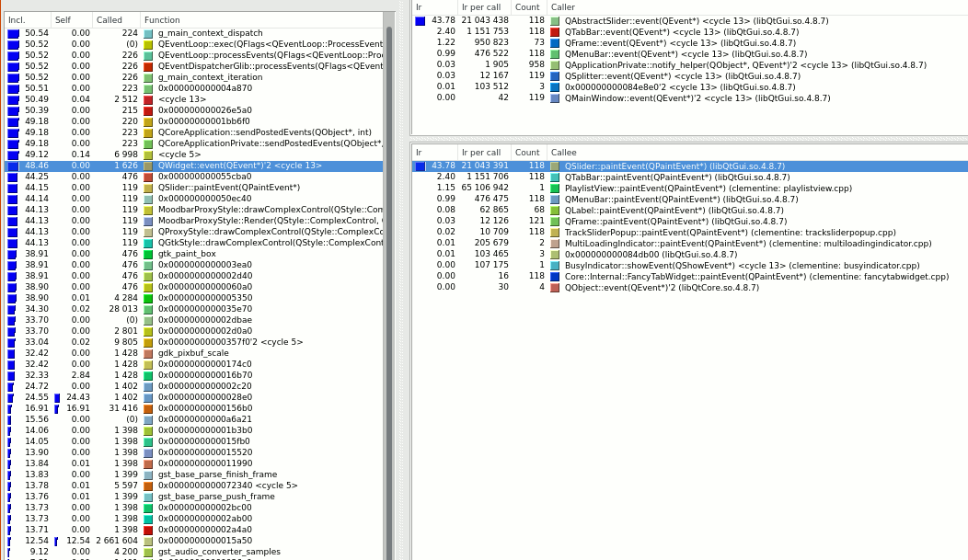This screenshot has width=968, height=560.
Task: Click the icon next to MultiLoadingIndicator::paintEvent
Action: (555, 244)
